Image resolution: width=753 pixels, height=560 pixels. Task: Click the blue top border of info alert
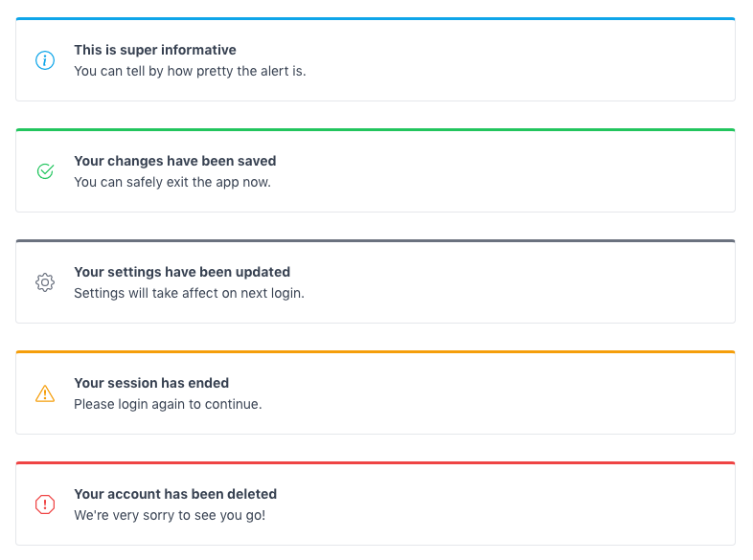pos(376,19)
